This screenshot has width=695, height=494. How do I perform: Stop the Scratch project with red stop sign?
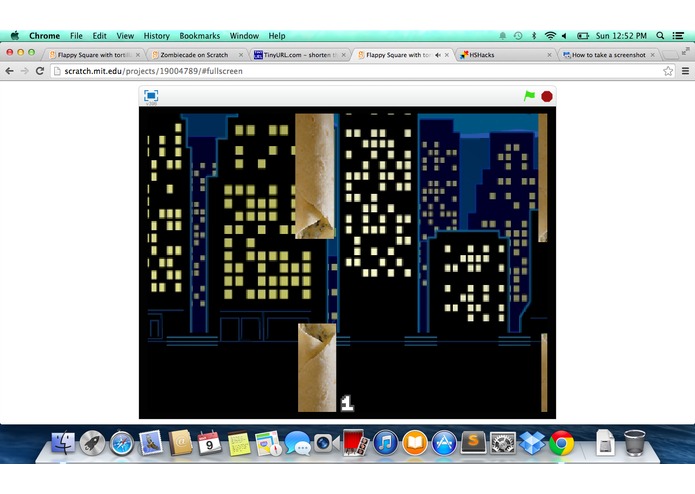[x=547, y=96]
